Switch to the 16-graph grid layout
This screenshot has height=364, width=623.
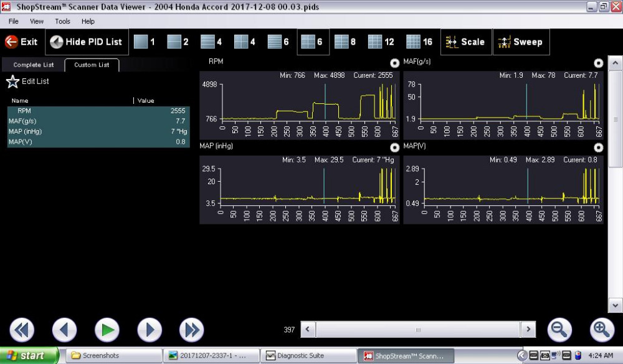[x=413, y=42]
